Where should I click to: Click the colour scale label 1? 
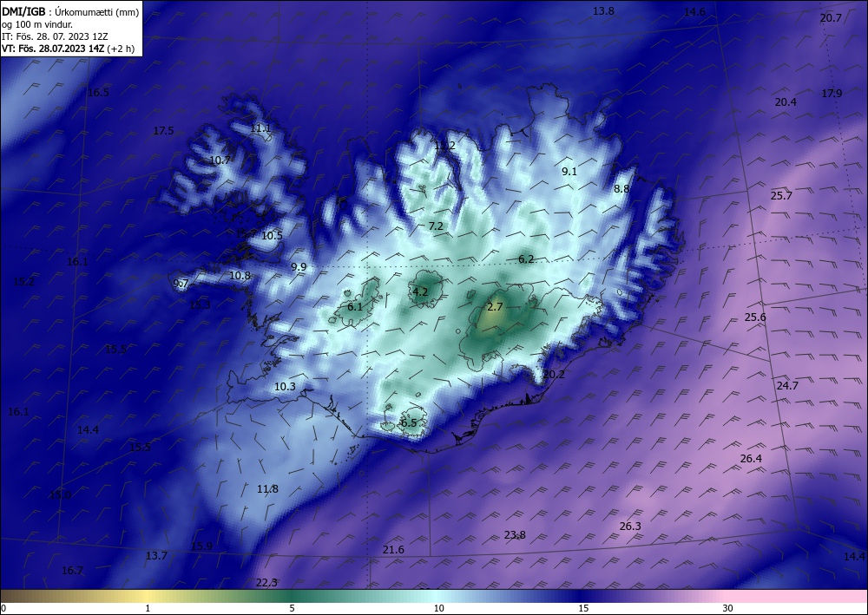pyautogui.click(x=148, y=608)
